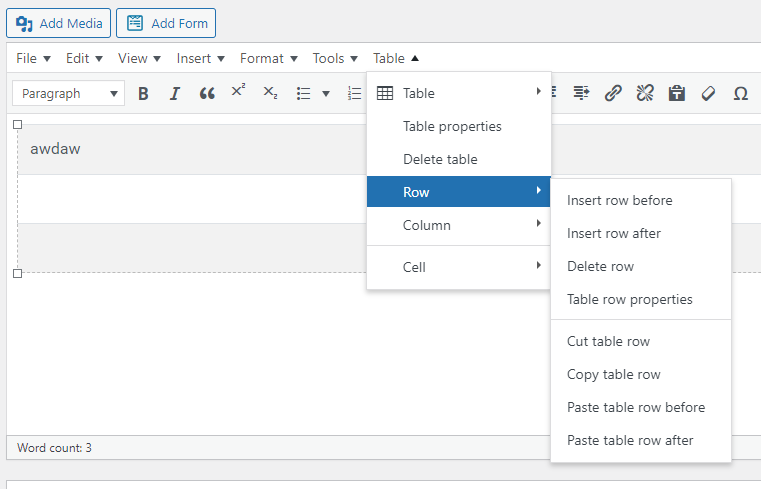Apply superscript formatting

(x=238, y=91)
